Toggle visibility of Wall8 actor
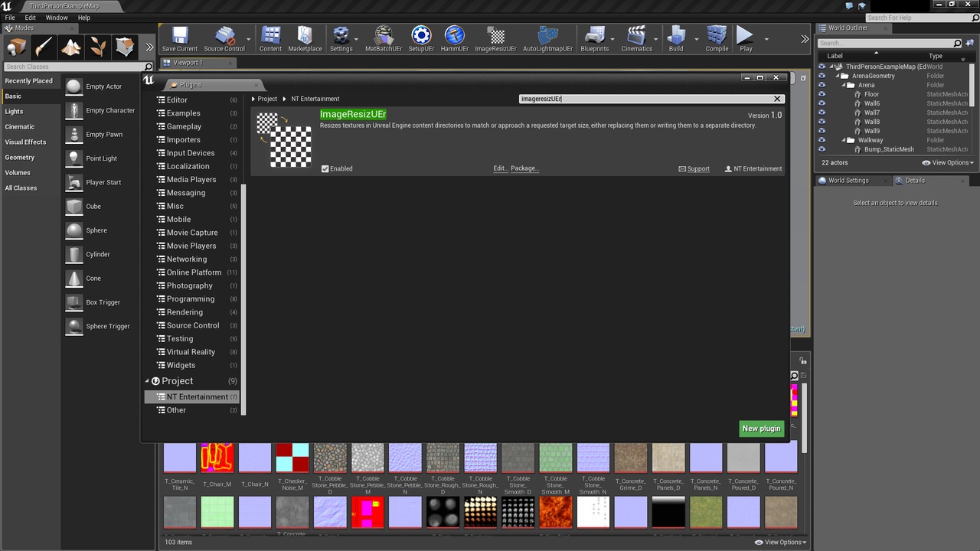980x551 pixels. click(x=822, y=122)
